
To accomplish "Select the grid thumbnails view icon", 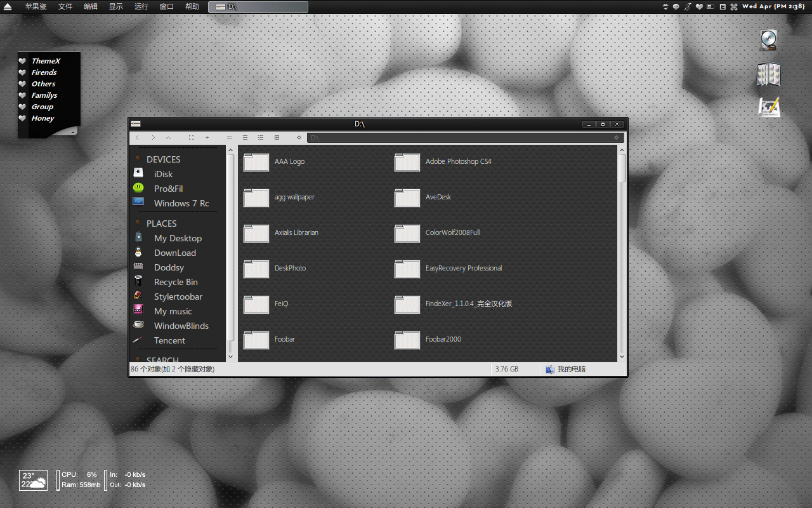I will 277,138.
